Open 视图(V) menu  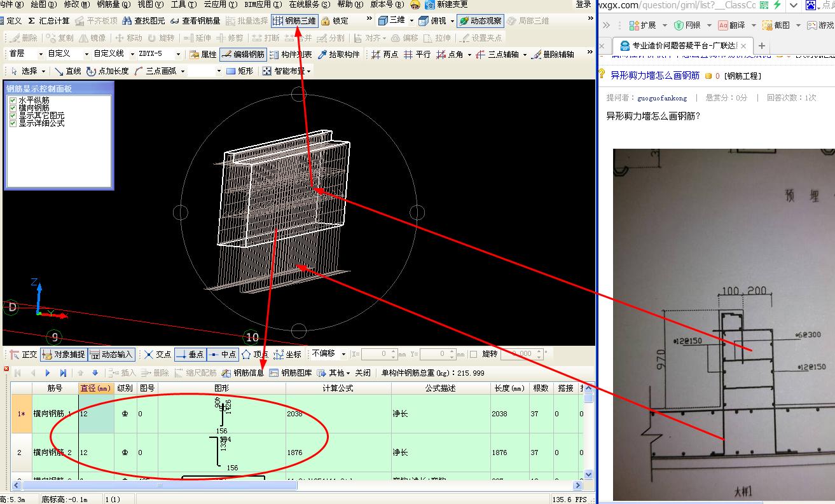149,4
